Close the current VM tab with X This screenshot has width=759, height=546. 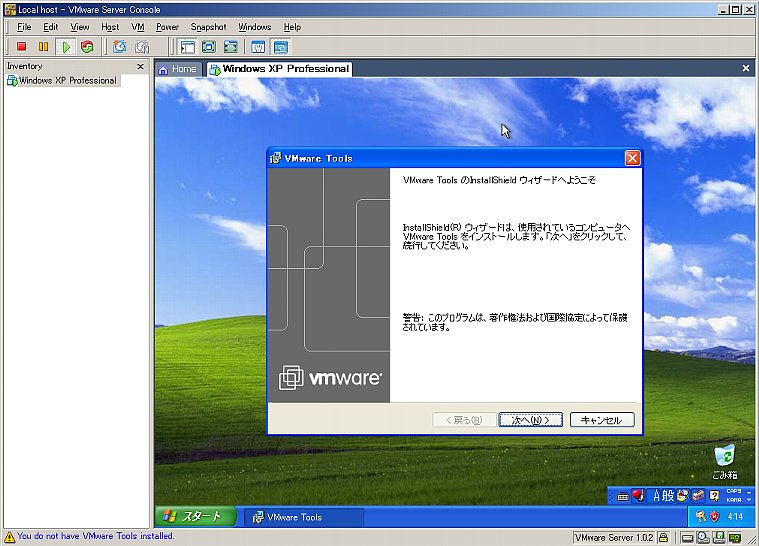(746, 68)
